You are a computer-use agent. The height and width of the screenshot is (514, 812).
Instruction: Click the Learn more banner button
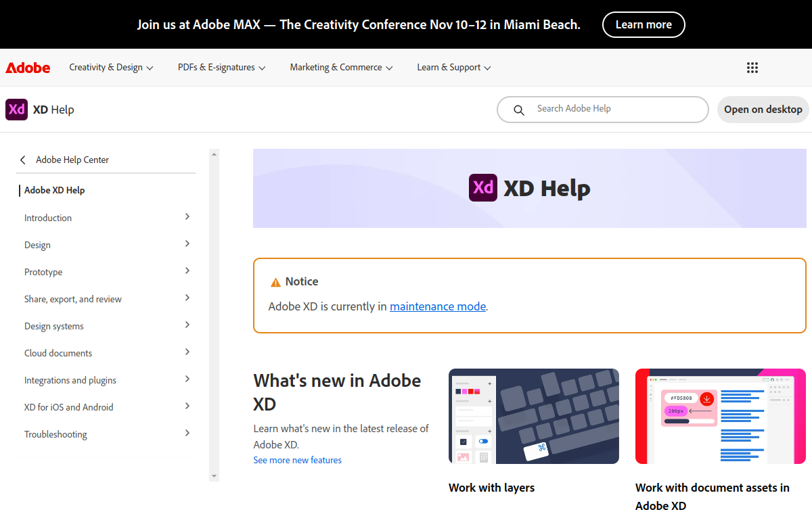point(644,24)
